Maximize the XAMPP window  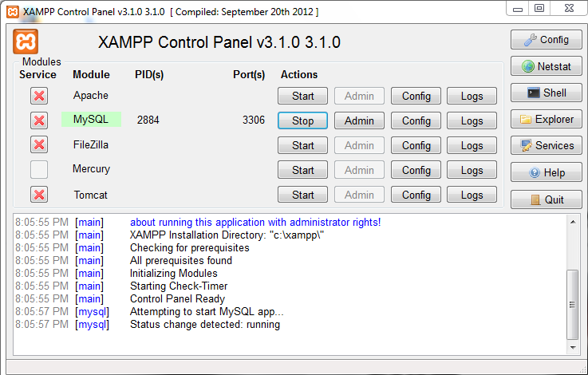tap(539, 8)
